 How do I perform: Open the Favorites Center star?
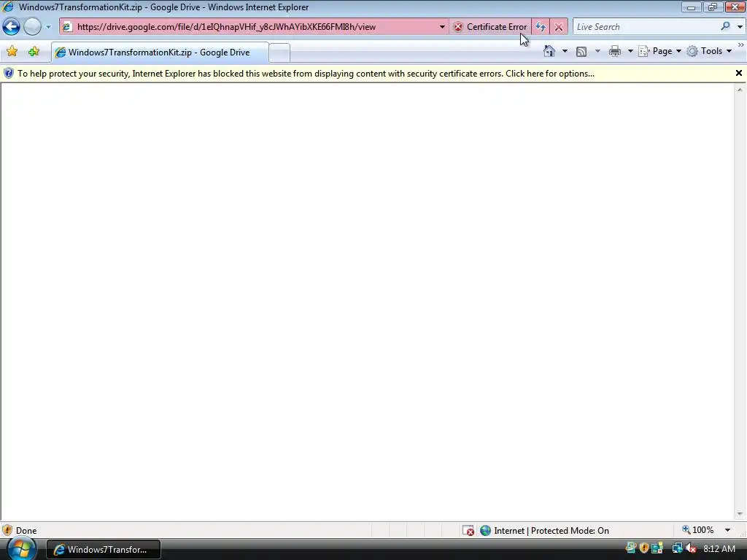(x=12, y=52)
